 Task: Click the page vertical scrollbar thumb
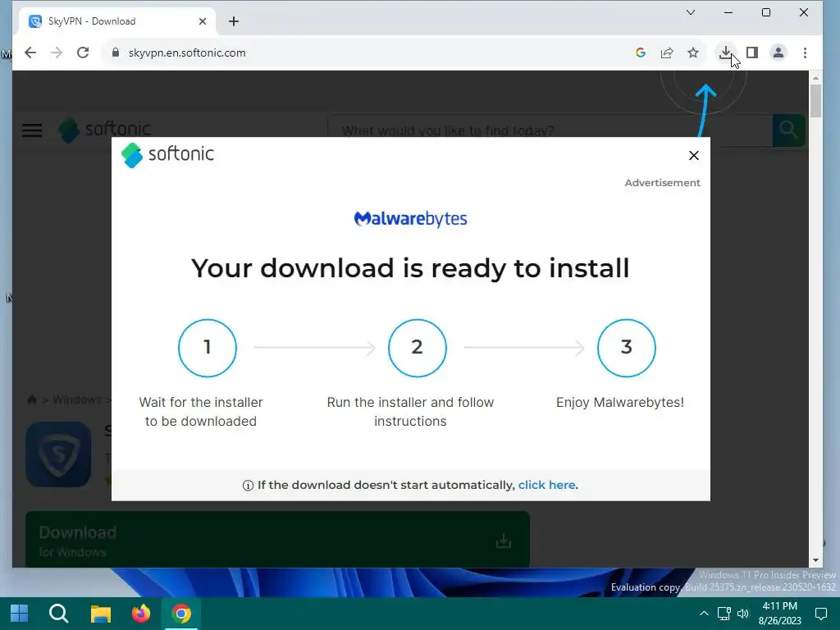[815, 101]
